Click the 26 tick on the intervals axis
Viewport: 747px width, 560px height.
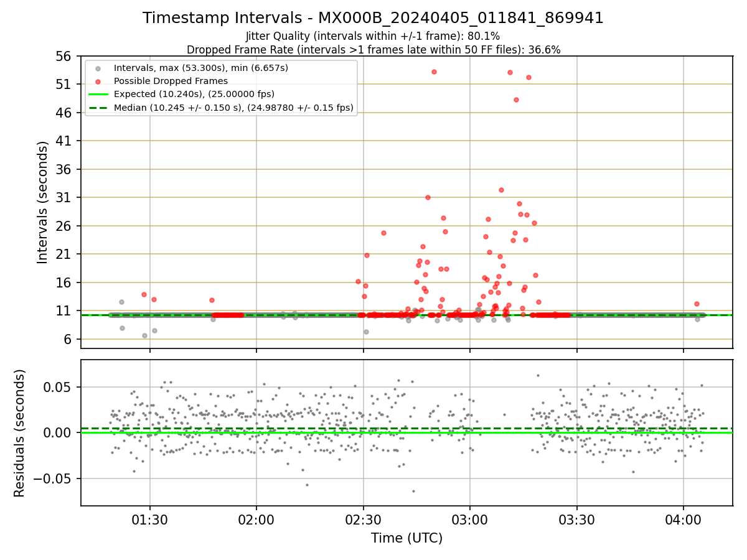(x=65, y=226)
